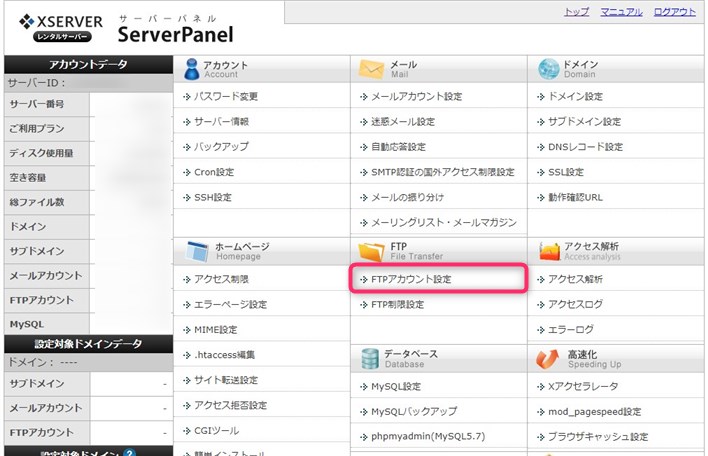Open ブラウザキャッシュ設定
This screenshot has height=456, width=708.
pyautogui.click(x=598, y=437)
